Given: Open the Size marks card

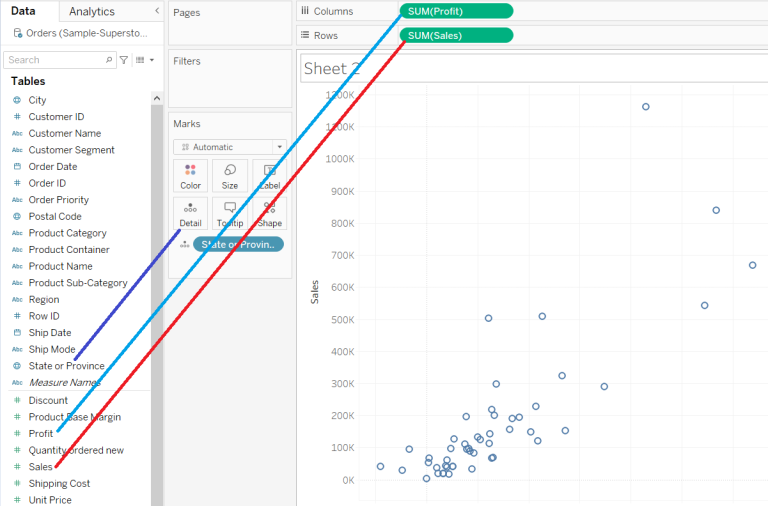Looking at the screenshot, I should [x=230, y=177].
